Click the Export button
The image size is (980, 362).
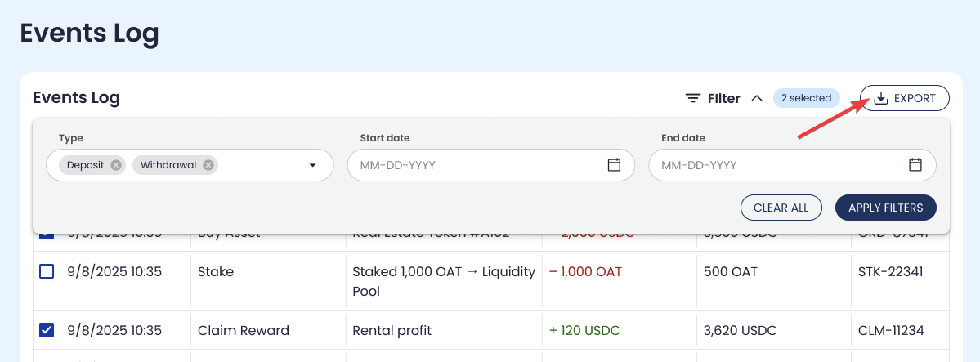click(x=904, y=99)
